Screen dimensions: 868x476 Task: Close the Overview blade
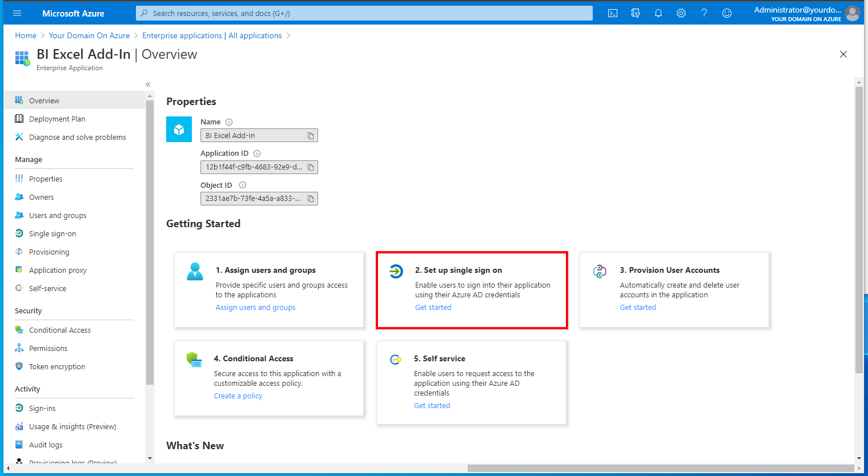coord(843,54)
